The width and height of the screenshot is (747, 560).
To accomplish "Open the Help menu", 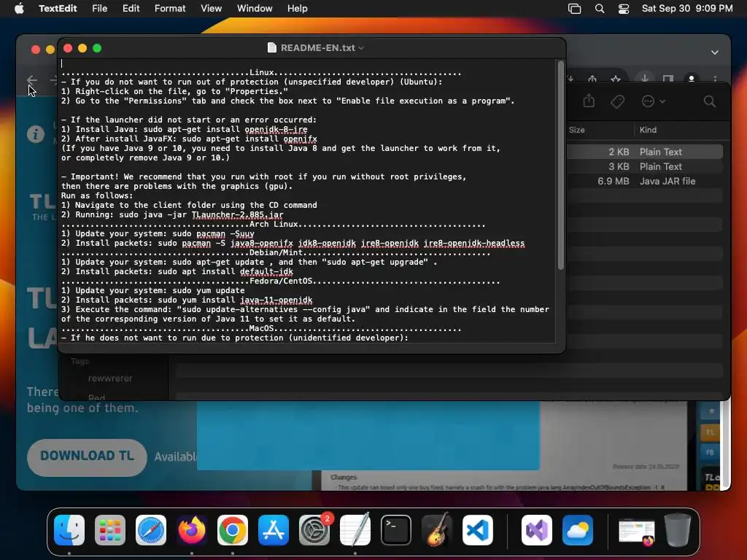I will point(298,9).
